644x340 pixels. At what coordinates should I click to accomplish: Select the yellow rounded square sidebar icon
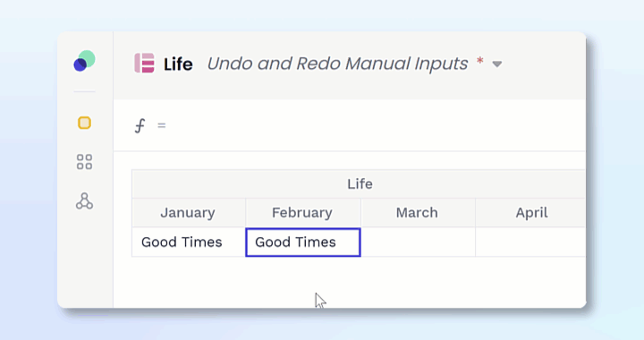[x=85, y=123]
